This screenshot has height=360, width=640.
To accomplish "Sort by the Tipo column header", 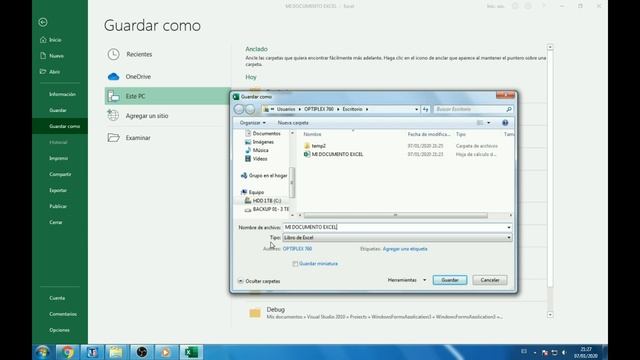I will click(461, 134).
